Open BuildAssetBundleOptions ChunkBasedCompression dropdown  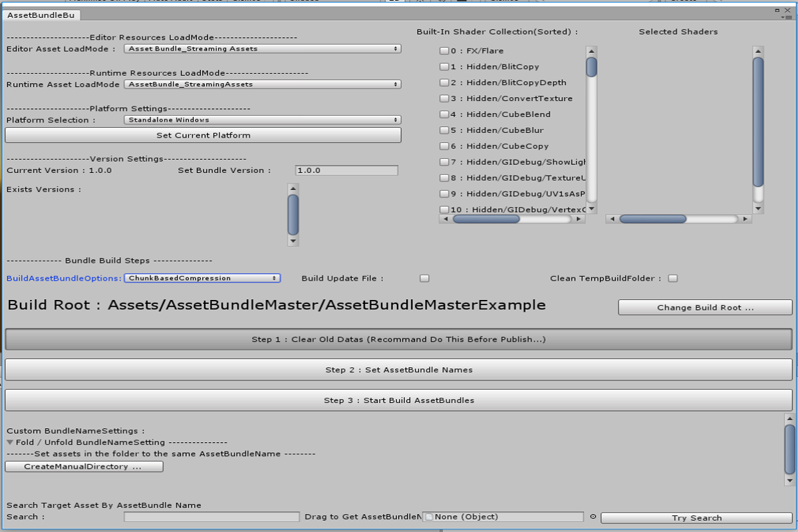click(202, 278)
